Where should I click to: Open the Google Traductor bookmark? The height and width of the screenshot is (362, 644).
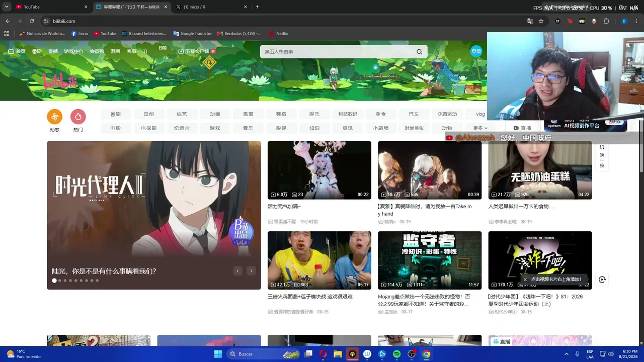pos(192,34)
